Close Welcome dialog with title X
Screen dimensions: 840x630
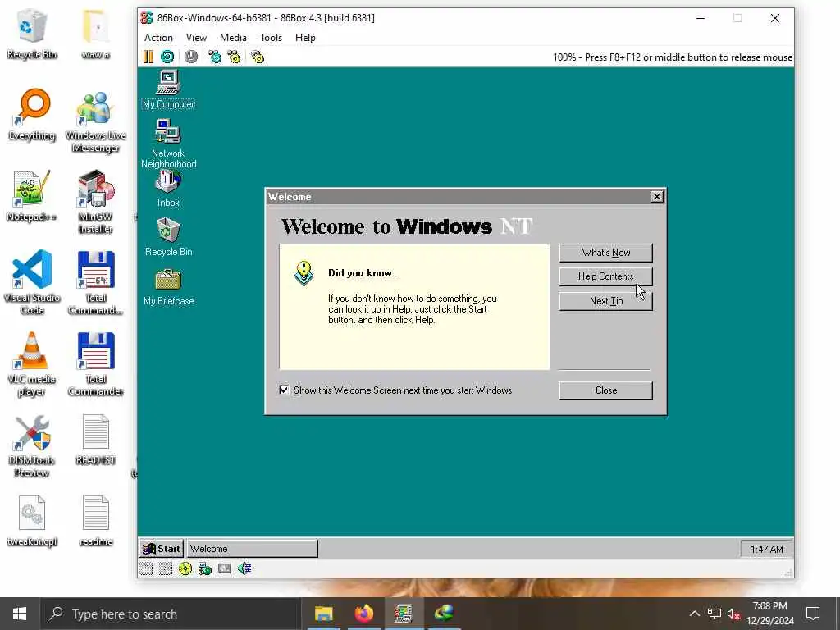pos(656,197)
